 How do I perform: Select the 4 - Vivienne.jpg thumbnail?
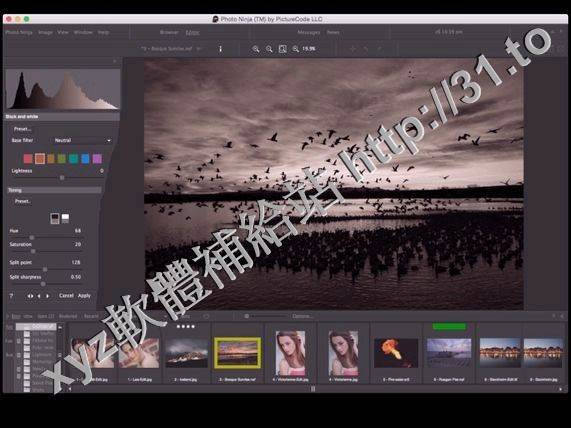click(343, 354)
